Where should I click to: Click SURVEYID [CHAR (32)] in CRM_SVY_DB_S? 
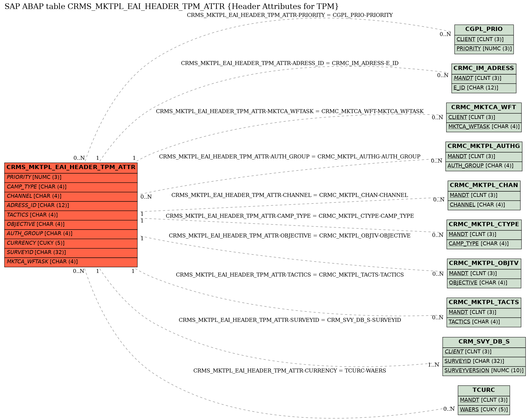(x=484, y=361)
